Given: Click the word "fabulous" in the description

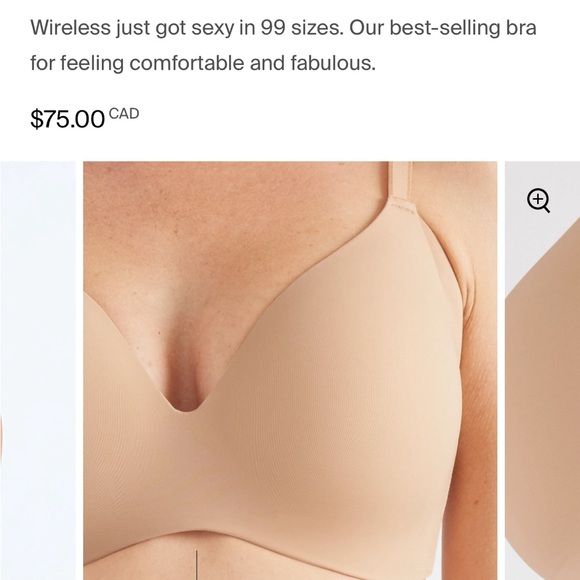Looking at the screenshot, I should 333,63.
